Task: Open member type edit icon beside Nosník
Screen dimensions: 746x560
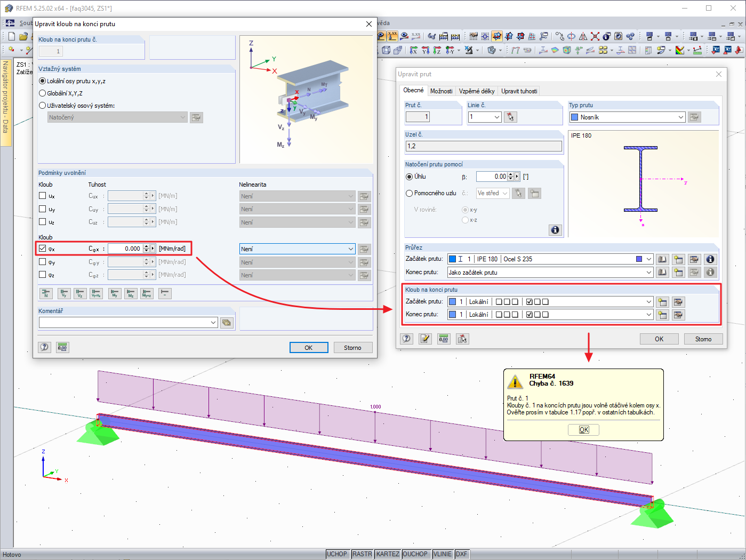Action: (694, 117)
